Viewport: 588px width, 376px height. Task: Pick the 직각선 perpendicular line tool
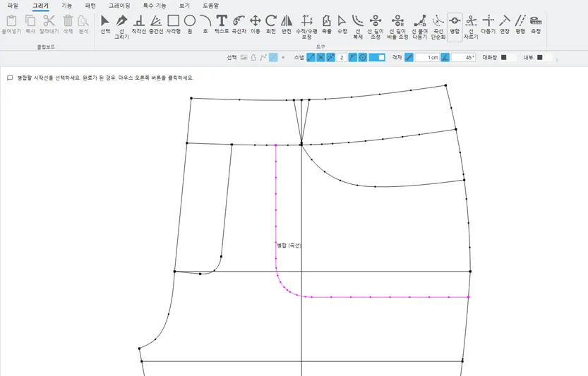[139, 25]
